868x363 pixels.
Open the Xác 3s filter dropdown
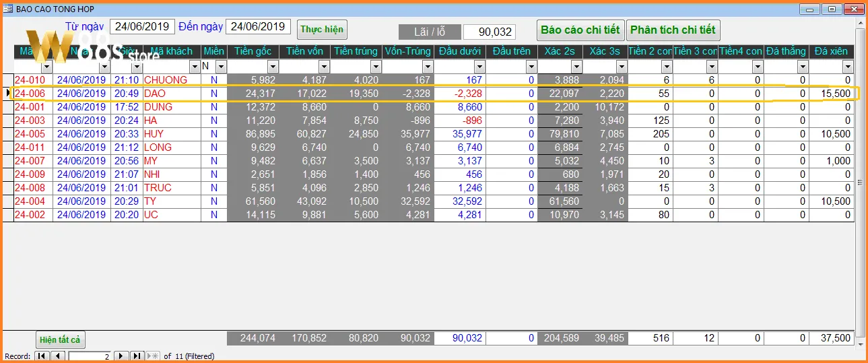click(x=622, y=67)
